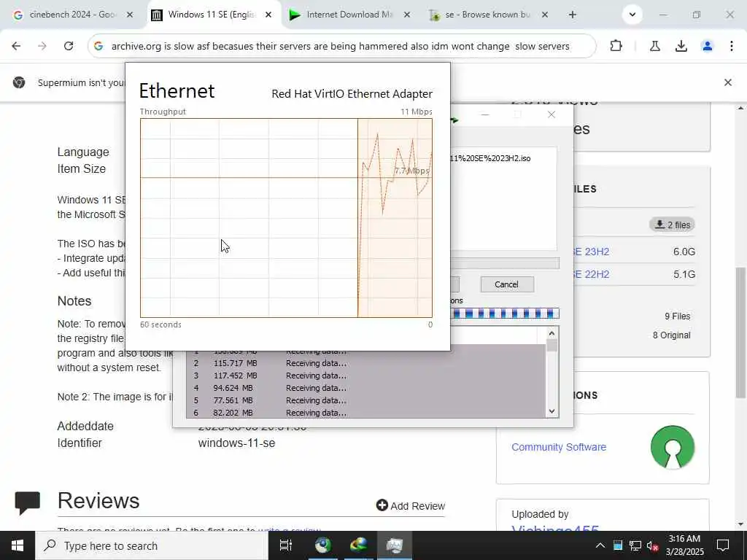Cancel the IDM download
Screen dimensions: 747x560
click(x=507, y=284)
